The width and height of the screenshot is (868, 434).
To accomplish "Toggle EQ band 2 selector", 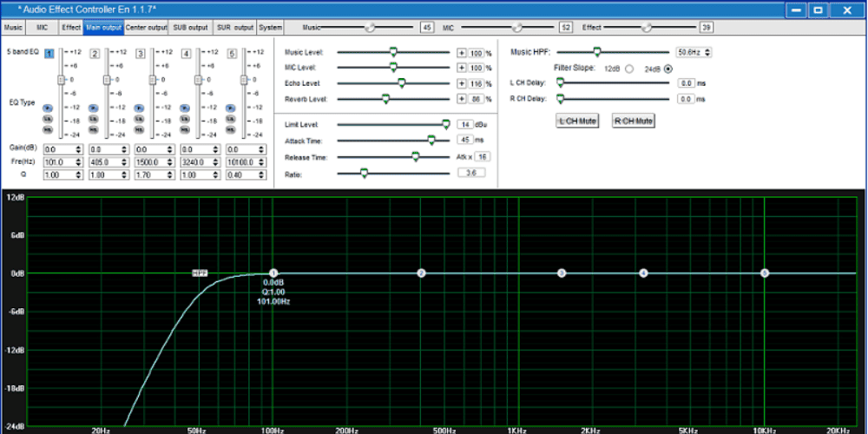I will point(95,54).
